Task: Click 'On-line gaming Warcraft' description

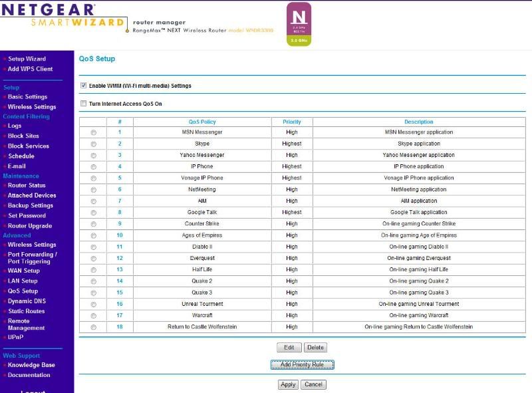Action: (x=419, y=315)
